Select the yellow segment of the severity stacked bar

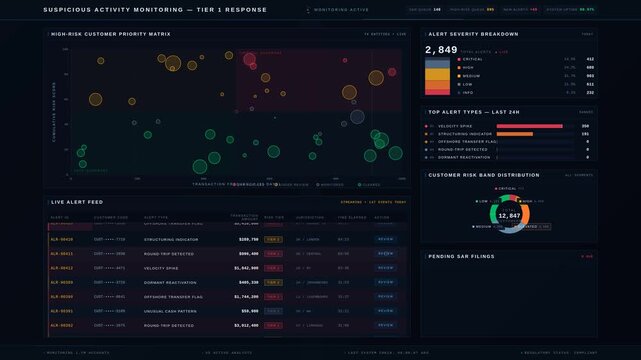(437, 74)
